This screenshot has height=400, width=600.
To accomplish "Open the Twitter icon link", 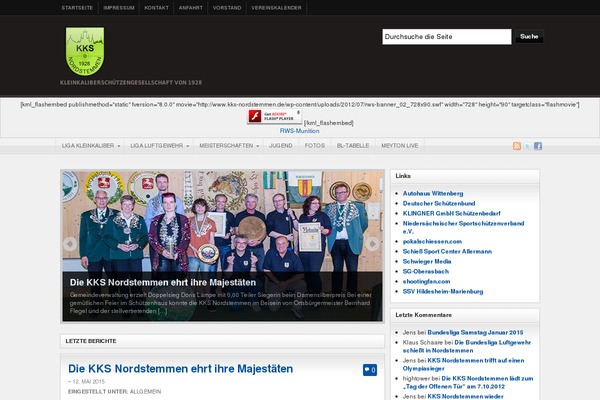I will coord(527,146).
